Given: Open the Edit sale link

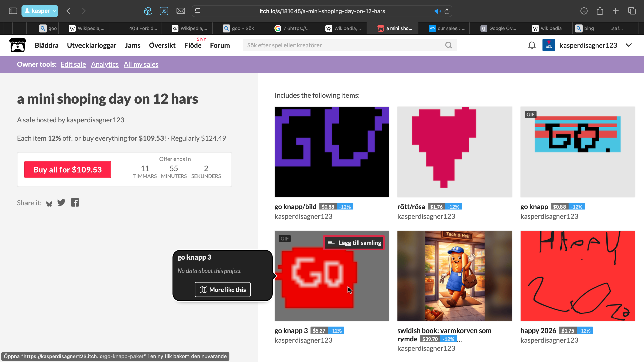Looking at the screenshot, I should point(73,64).
